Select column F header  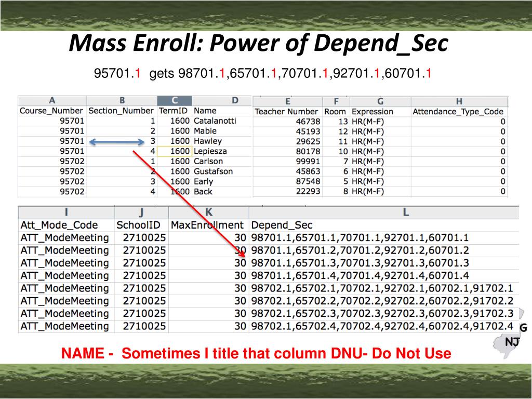click(x=336, y=102)
